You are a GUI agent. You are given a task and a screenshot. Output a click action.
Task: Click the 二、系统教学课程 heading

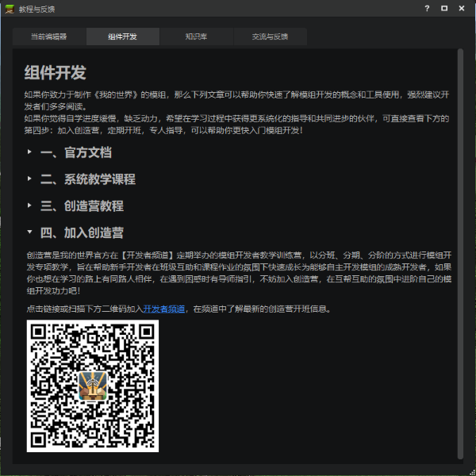(x=88, y=179)
